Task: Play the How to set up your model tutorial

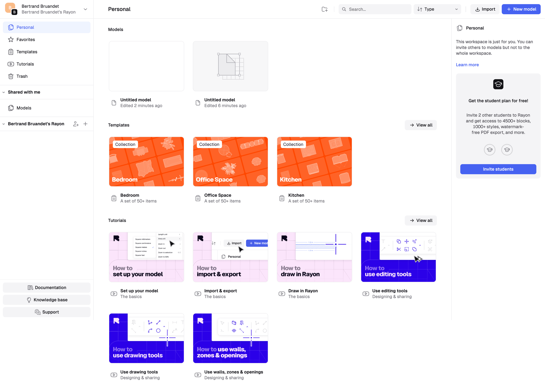Action: click(x=146, y=257)
